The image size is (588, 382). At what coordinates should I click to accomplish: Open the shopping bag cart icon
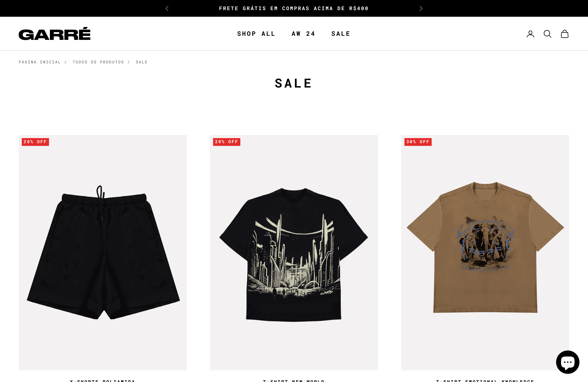coord(564,34)
